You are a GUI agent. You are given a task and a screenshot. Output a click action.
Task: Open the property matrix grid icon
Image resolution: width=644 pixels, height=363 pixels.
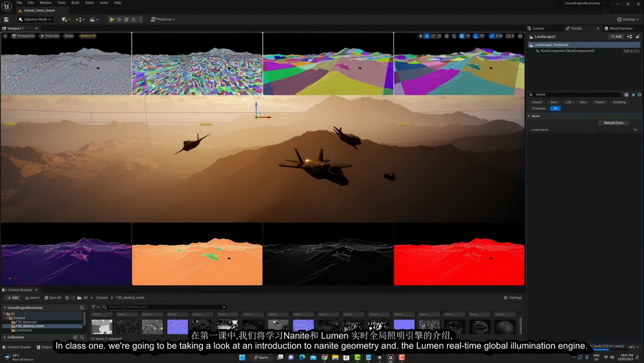[x=627, y=95]
